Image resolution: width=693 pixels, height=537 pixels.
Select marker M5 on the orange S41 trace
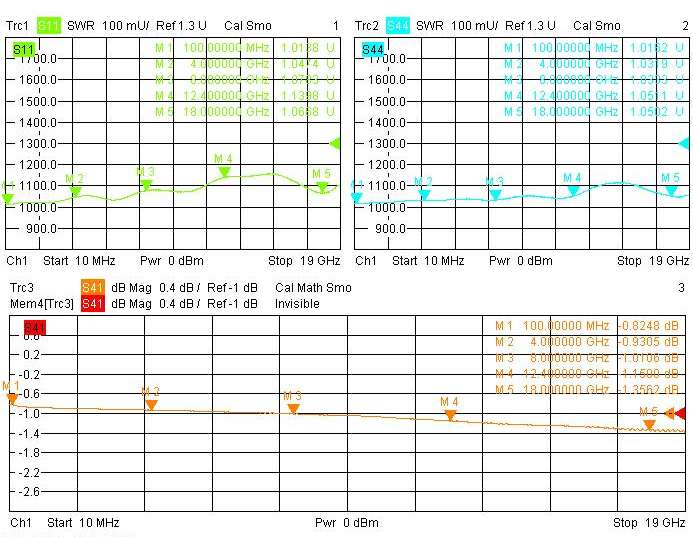[x=649, y=424]
